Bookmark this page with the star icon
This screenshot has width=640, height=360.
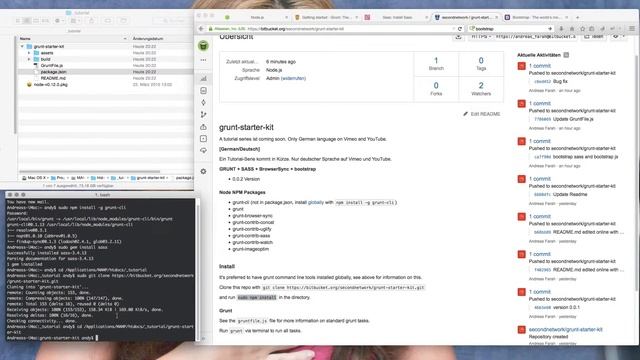coord(582,29)
